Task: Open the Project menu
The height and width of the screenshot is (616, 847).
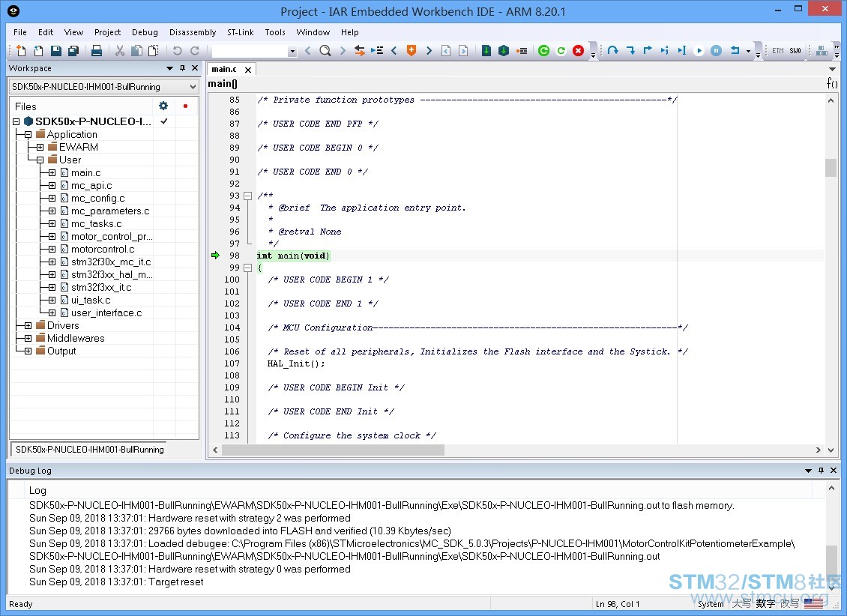Action: pos(107,32)
